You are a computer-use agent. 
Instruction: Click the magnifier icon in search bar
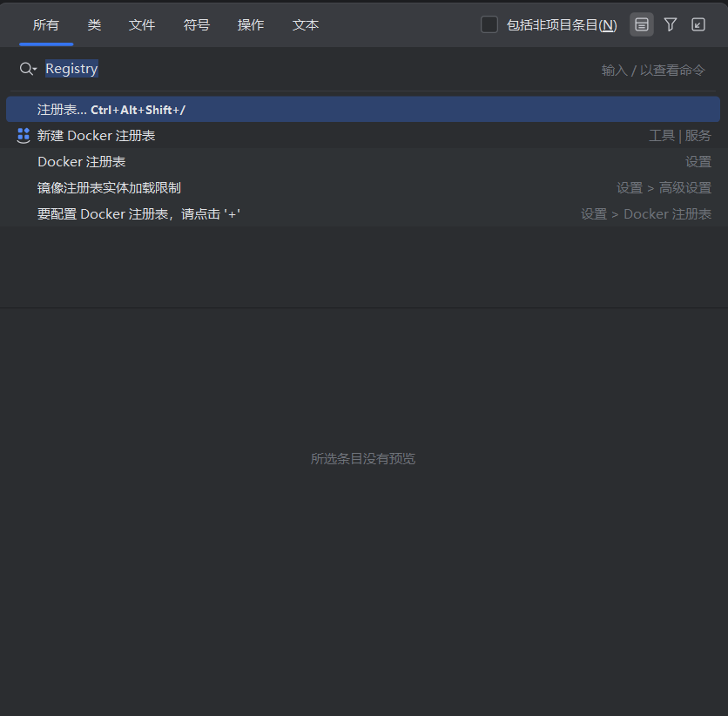(x=24, y=68)
